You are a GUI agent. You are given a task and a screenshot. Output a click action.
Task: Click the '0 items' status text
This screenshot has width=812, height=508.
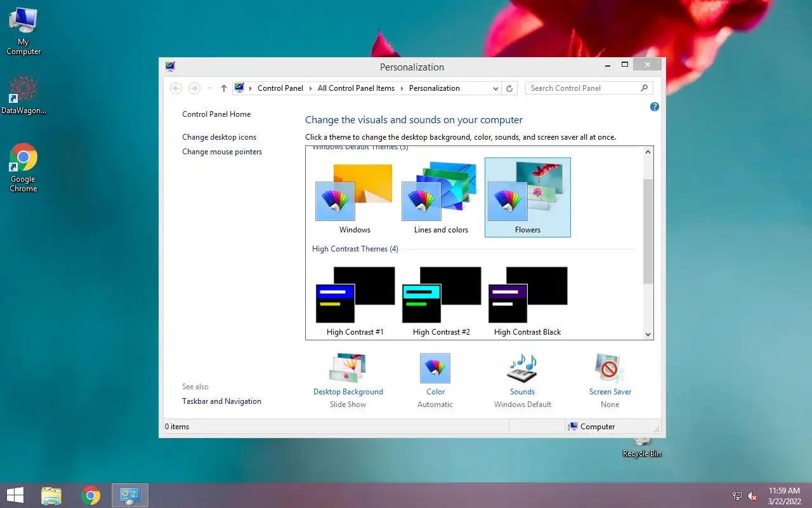point(177,427)
